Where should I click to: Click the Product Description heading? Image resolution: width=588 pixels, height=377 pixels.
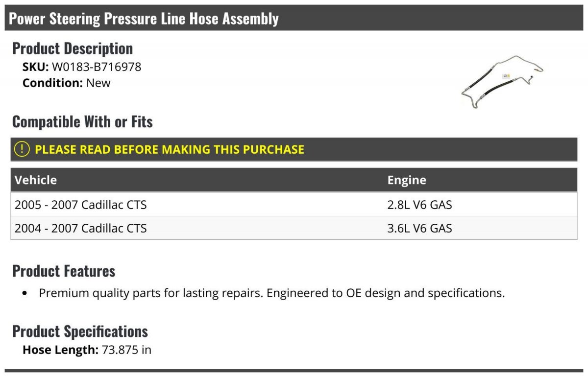(x=73, y=48)
